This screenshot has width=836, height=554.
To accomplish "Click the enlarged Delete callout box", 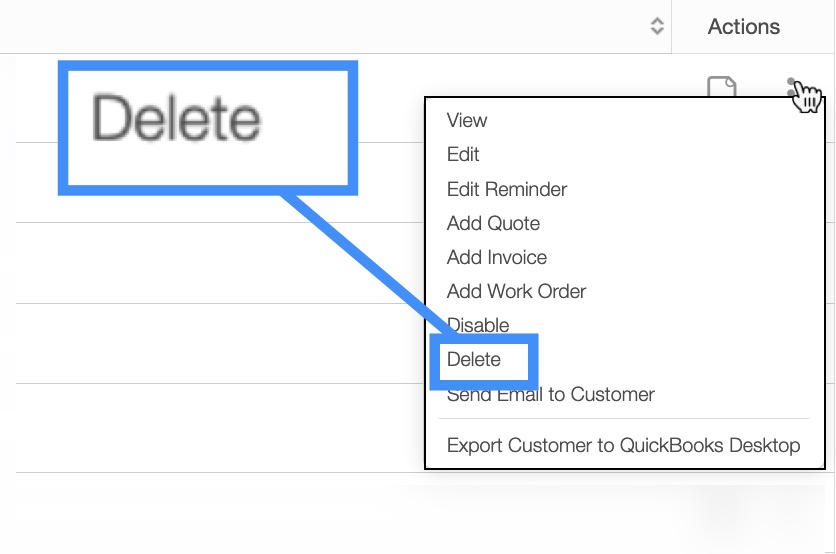I will [x=207, y=125].
